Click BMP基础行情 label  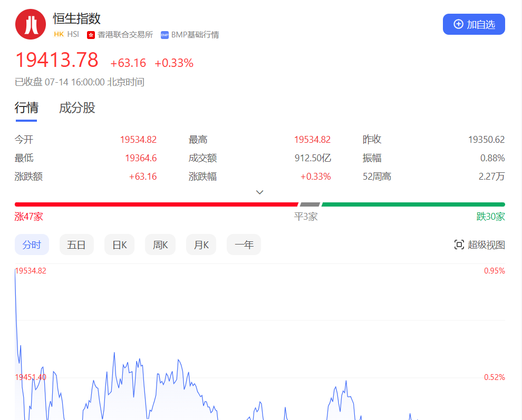point(195,35)
